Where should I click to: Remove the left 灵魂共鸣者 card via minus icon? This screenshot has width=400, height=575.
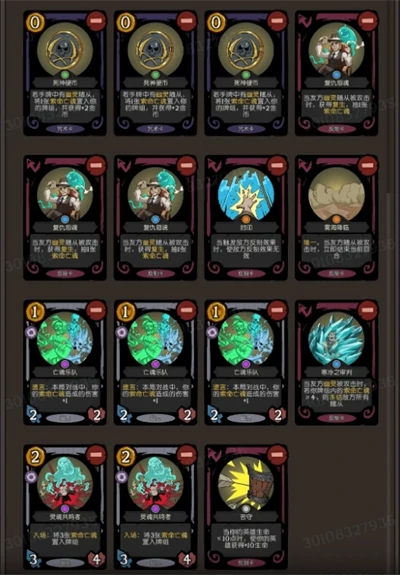(96, 455)
